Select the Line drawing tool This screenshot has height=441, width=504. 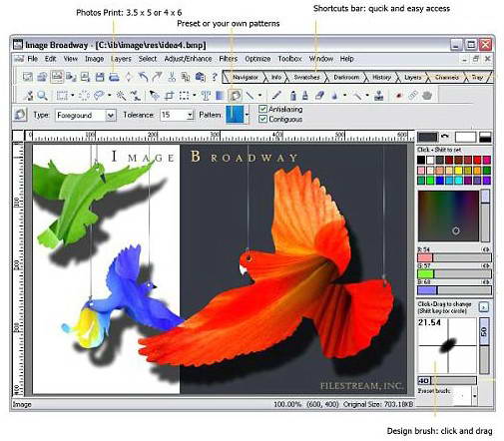(x=250, y=96)
